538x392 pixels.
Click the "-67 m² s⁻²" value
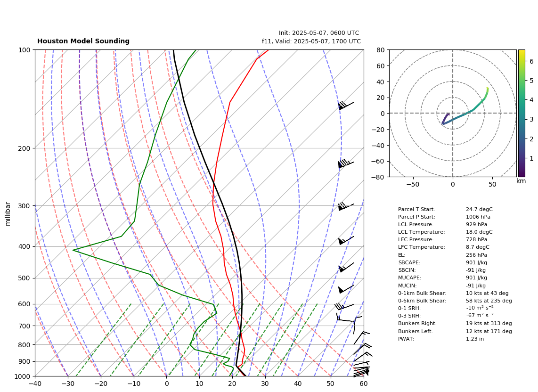pyautogui.click(x=480, y=316)
